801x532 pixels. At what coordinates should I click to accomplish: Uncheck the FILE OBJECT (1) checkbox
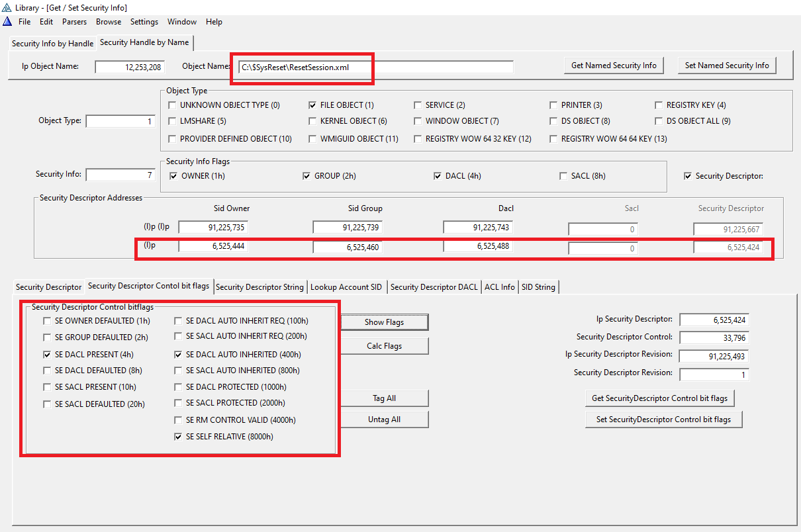point(313,105)
